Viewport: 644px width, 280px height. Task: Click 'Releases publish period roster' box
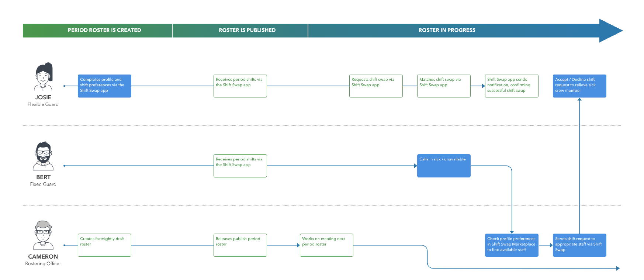tap(240, 245)
